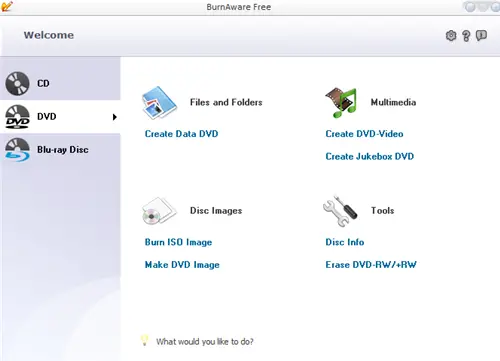Open Create DVD-Video

(364, 134)
